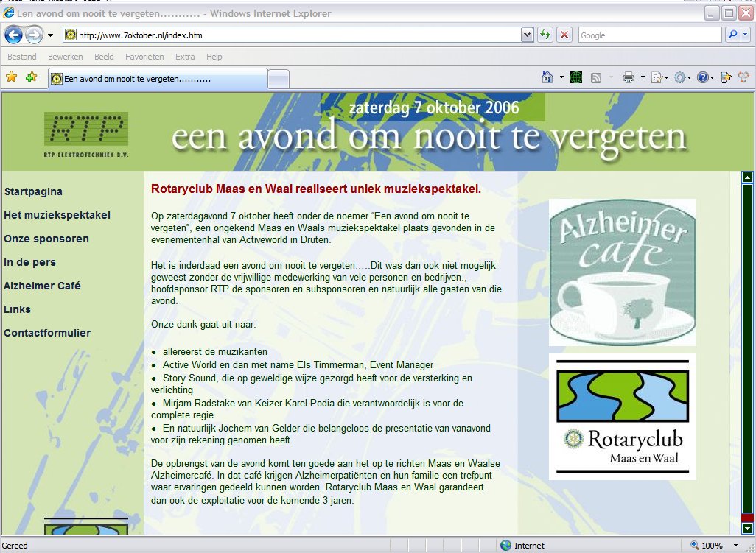Open the recent pages dropdown arrow
This screenshot has width=756, height=553.
click(50, 35)
